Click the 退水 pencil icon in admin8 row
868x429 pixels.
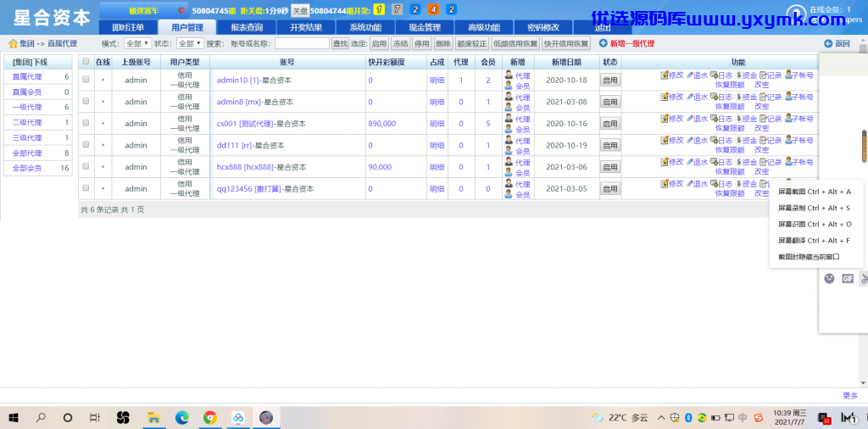click(690, 97)
